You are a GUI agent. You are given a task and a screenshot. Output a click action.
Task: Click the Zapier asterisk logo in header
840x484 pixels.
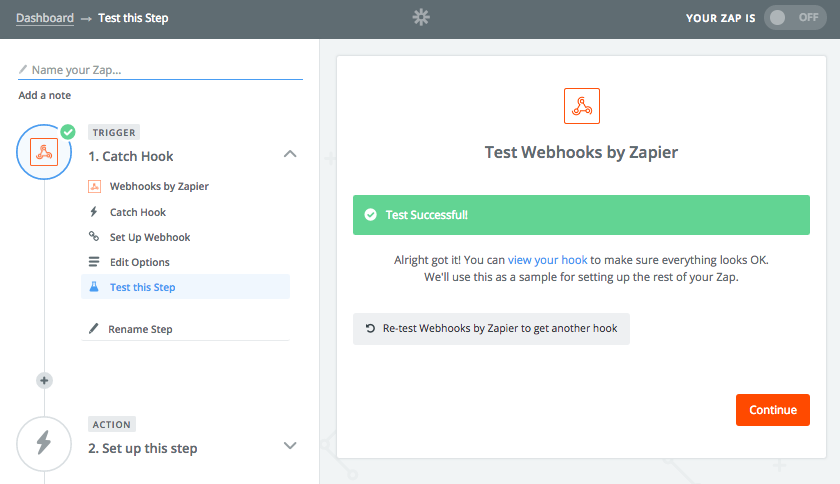point(421,18)
